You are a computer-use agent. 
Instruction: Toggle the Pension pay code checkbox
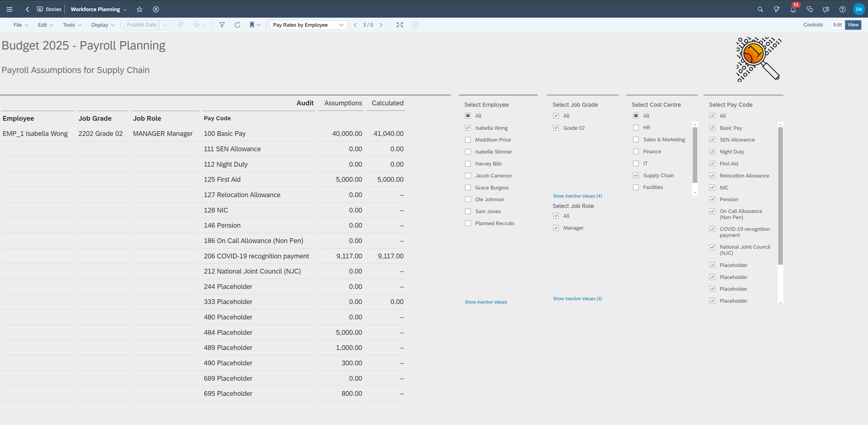(x=712, y=199)
